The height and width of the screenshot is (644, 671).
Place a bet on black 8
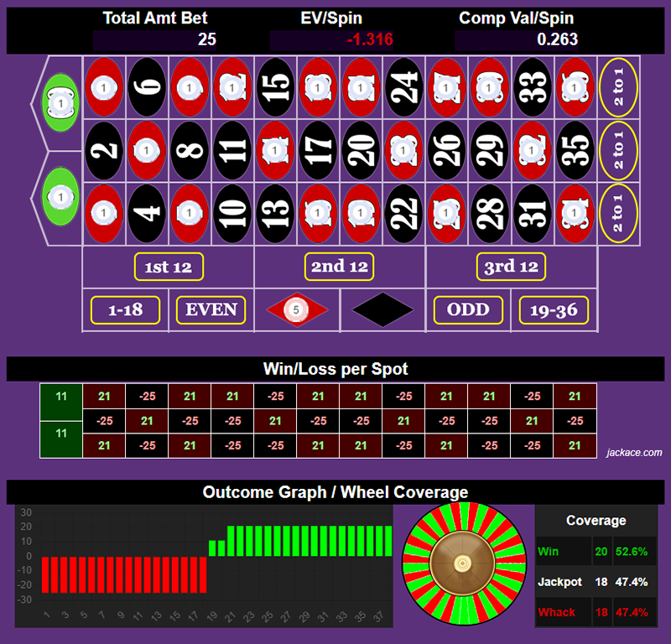click(x=190, y=150)
